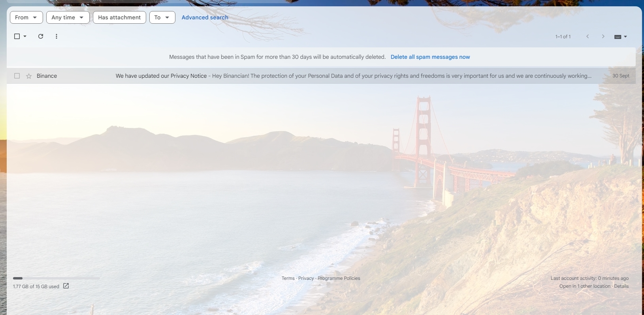Go to older messages with right chevron
Screen dimensions: 644x315
click(603, 36)
